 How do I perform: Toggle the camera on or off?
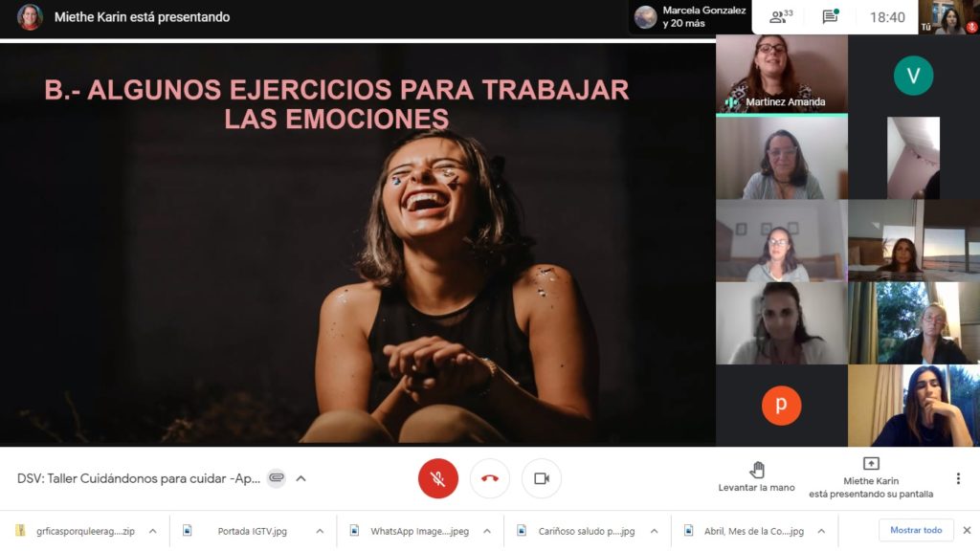click(x=541, y=478)
